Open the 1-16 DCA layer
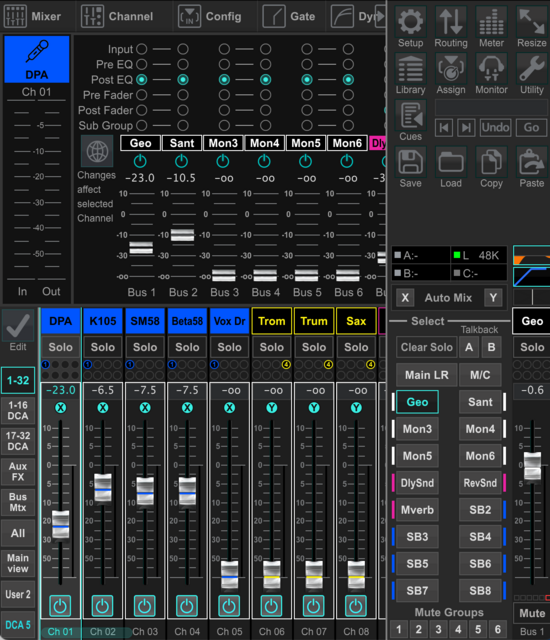Image resolution: width=550 pixels, height=640 pixels. pyautogui.click(x=18, y=410)
